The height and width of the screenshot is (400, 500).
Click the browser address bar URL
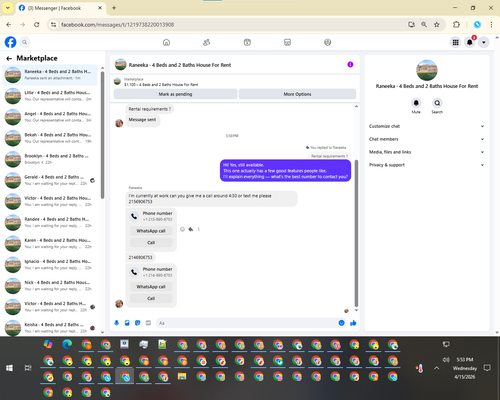(117, 25)
